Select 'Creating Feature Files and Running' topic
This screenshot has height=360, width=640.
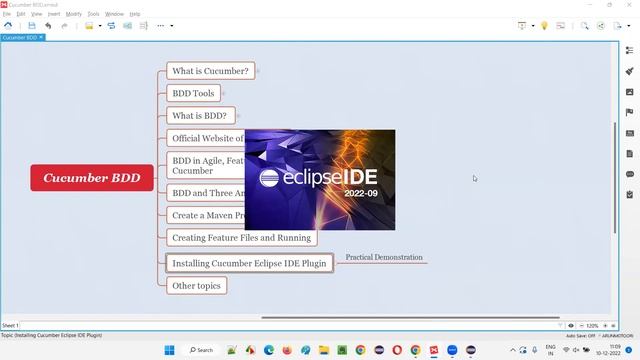(x=242, y=238)
